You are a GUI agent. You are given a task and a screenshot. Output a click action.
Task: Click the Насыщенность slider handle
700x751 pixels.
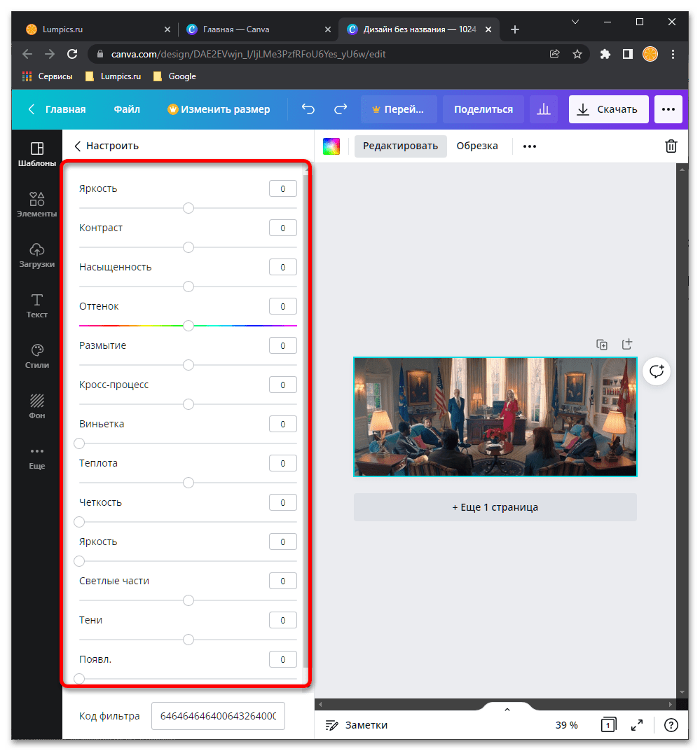pos(188,287)
